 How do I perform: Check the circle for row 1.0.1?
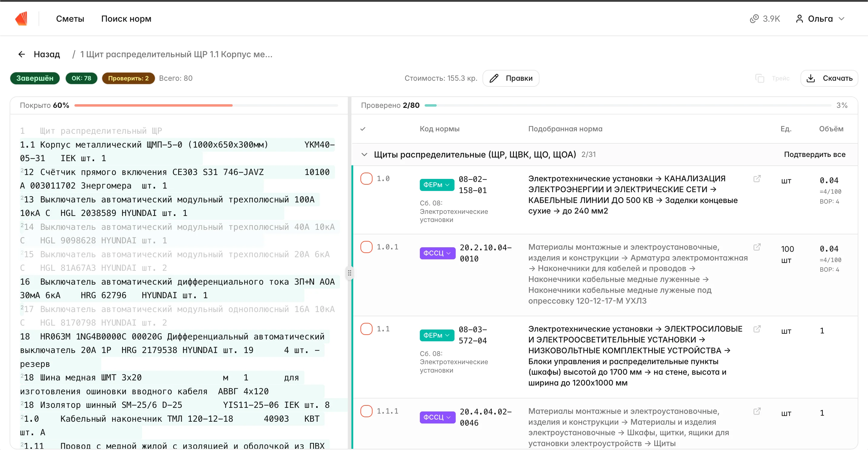pos(366,247)
